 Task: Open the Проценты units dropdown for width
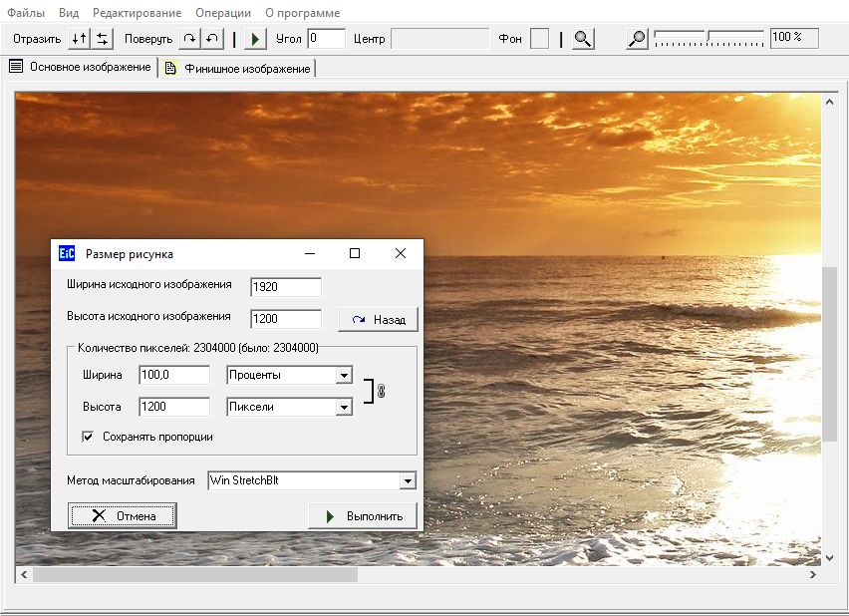[x=344, y=376]
